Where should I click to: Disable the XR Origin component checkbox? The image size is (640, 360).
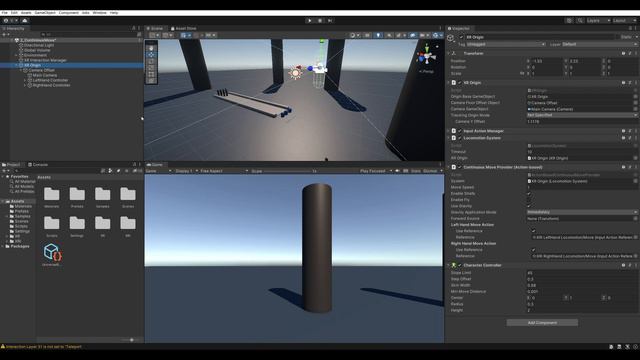460,83
